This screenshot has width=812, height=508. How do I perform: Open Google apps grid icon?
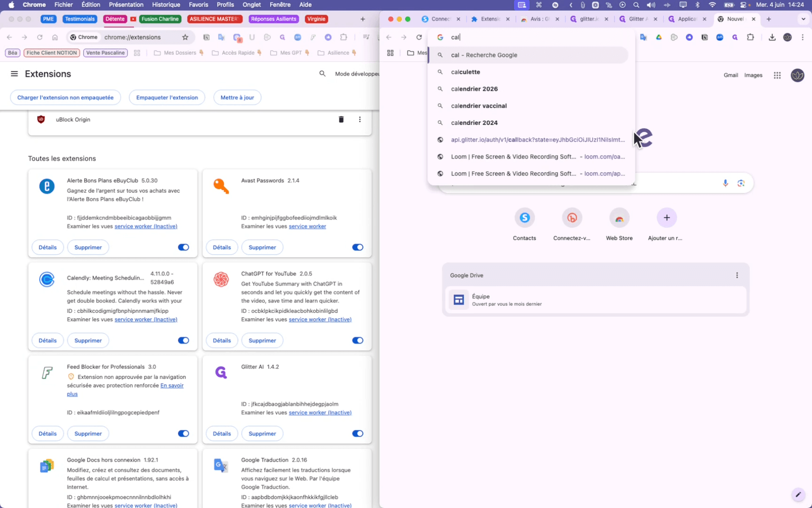point(777,75)
